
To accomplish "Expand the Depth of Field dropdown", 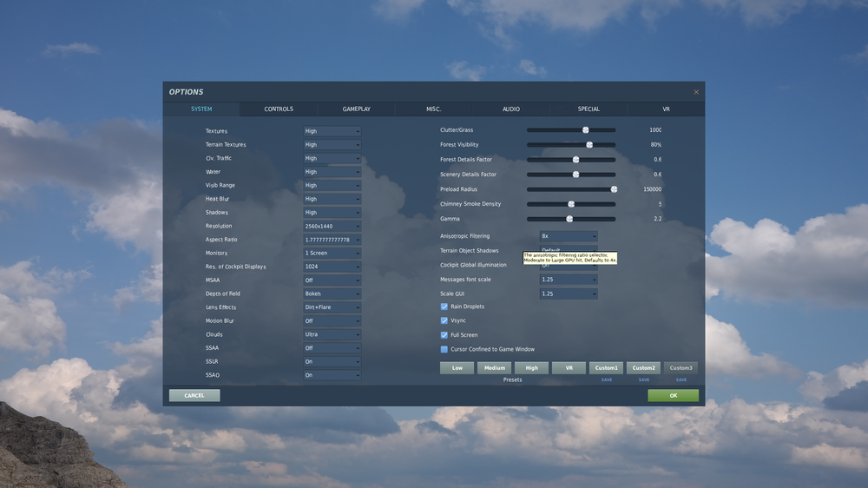I will [332, 293].
